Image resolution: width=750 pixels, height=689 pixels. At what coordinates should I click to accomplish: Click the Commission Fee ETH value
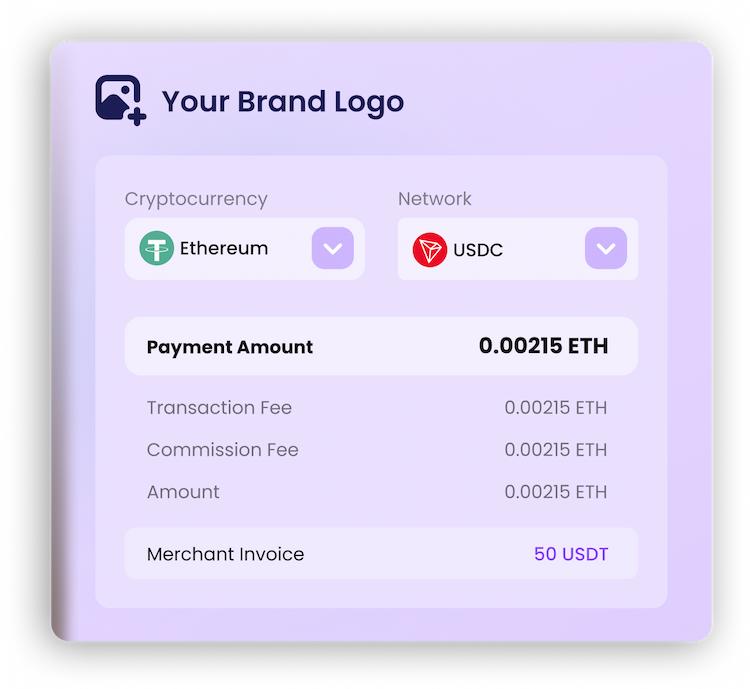(556, 450)
